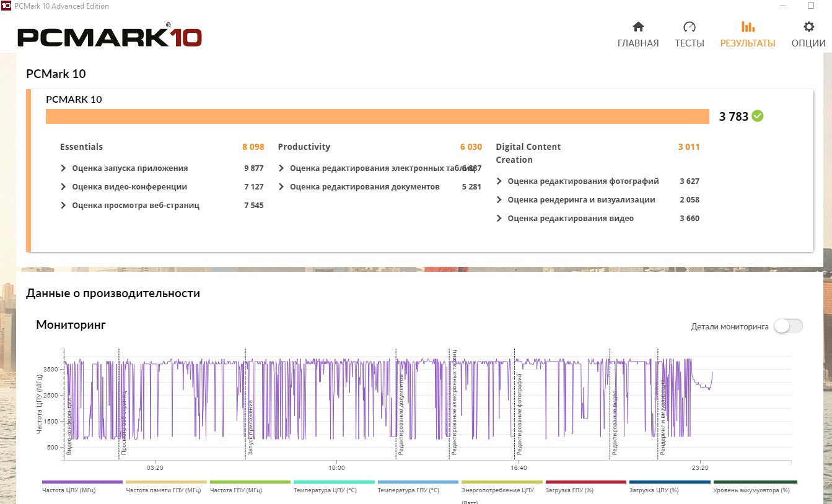
Task: Expand Оценка запуска приложения row
Action: coord(64,168)
